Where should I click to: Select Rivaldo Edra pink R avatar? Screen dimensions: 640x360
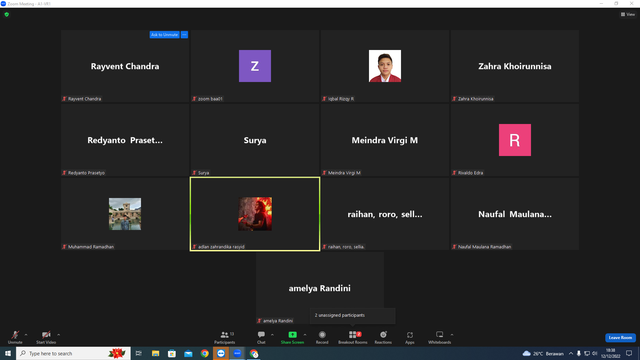[x=515, y=140]
